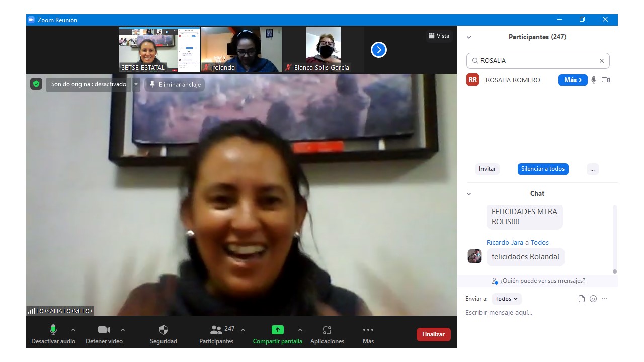Click the Más three-dots toolbar icon

click(368, 330)
